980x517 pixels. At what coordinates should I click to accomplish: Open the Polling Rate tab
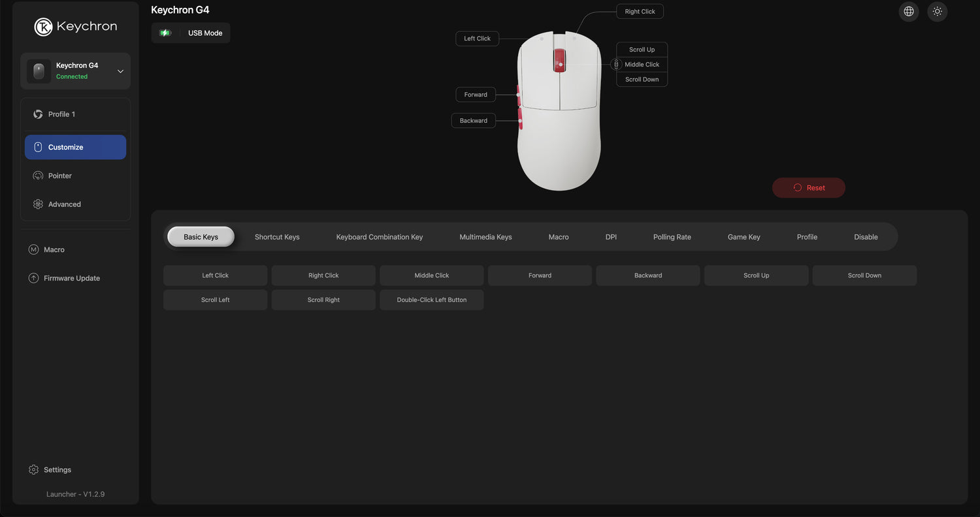click(x=672, y=237)
